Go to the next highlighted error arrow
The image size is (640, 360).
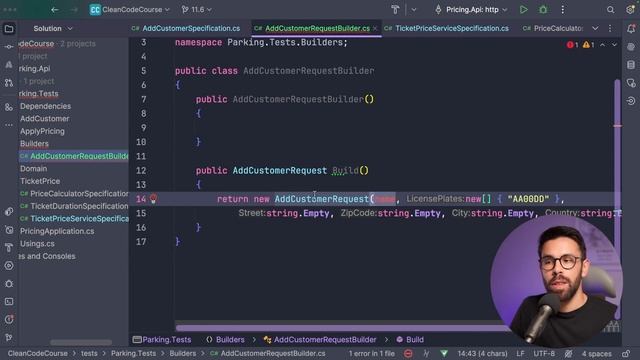(x=614, y=44)
